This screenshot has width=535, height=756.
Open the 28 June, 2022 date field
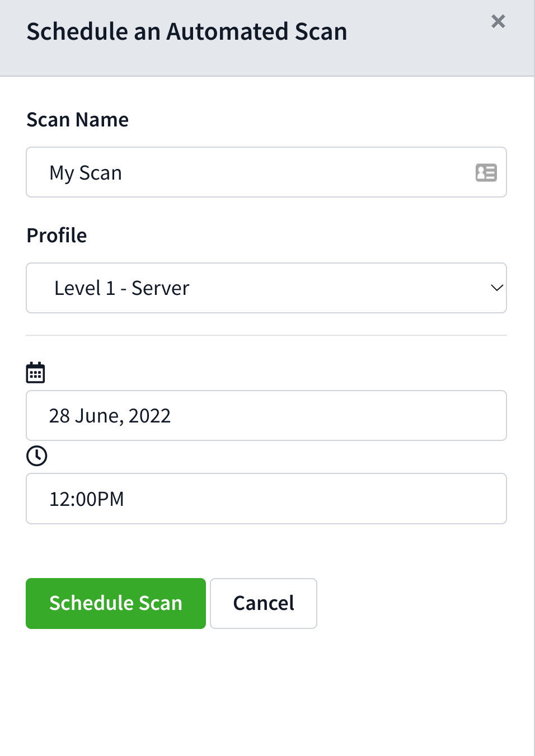point(266,416)
